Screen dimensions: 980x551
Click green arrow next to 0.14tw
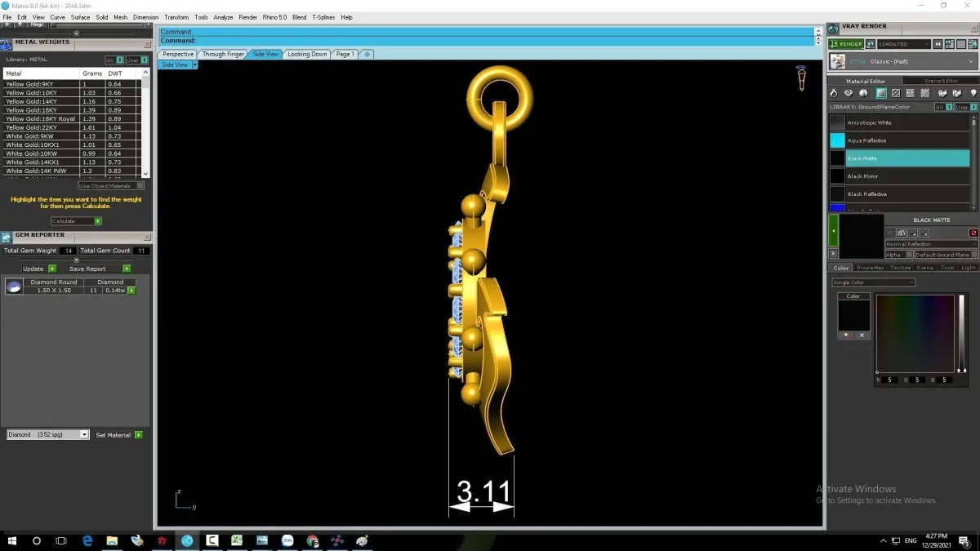[x=131, y=291]
